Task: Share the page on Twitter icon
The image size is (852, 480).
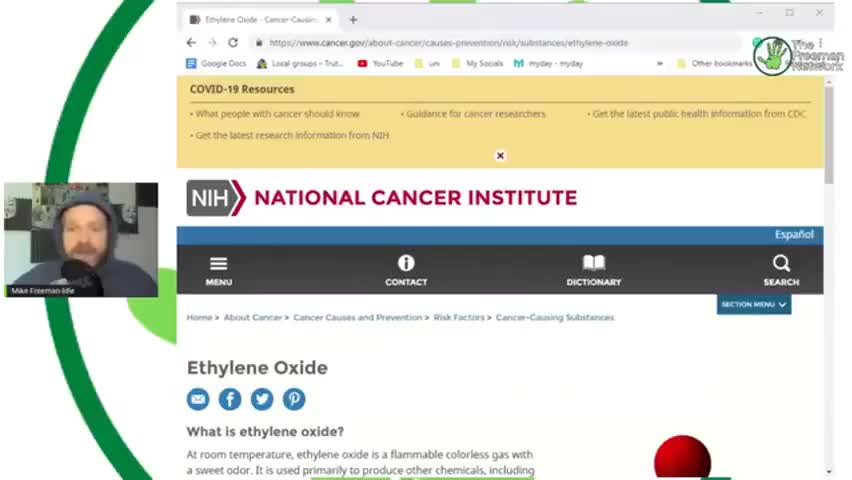Action: (x=262, y=399)
